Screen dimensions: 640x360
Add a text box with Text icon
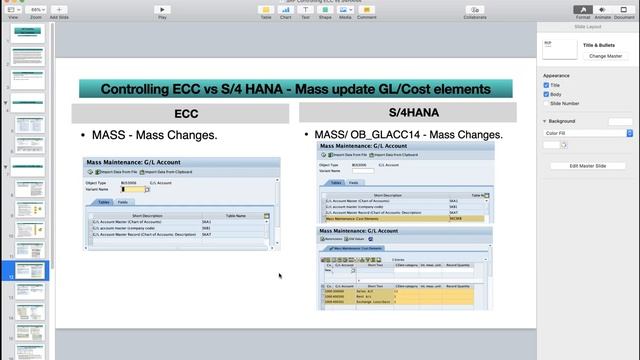(305, 10)
